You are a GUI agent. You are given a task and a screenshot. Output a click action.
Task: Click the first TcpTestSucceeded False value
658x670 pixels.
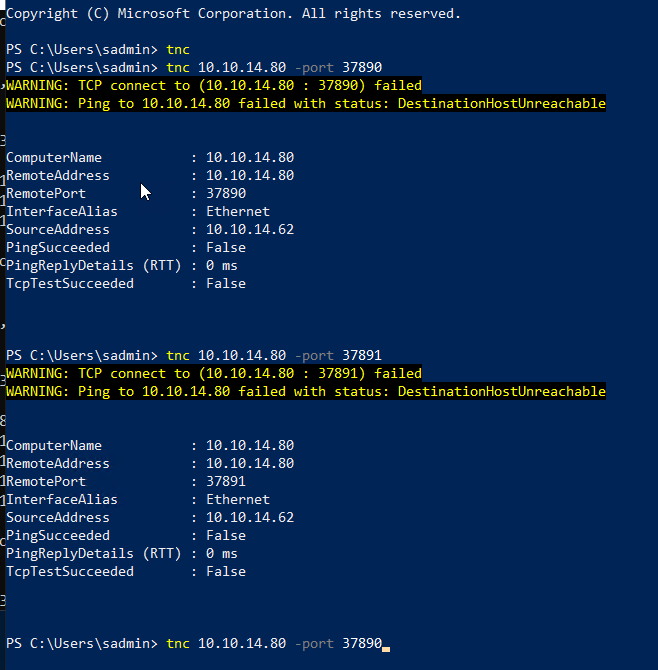(x=226, y=284)
